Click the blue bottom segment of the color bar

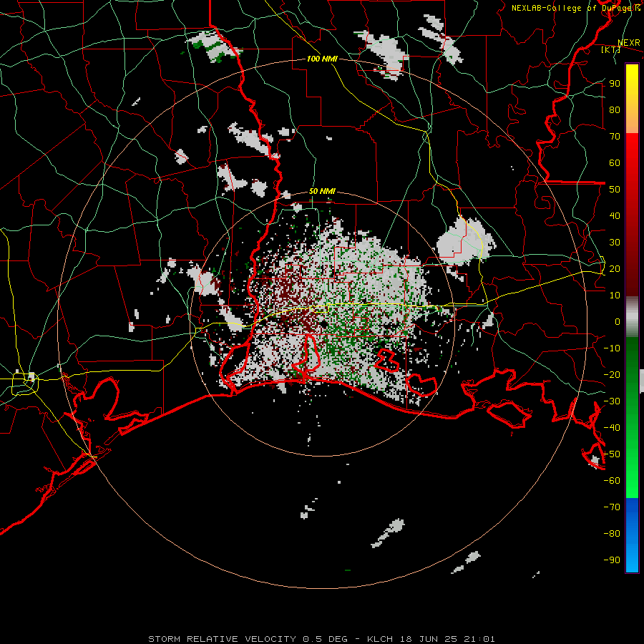coord(632,535)
